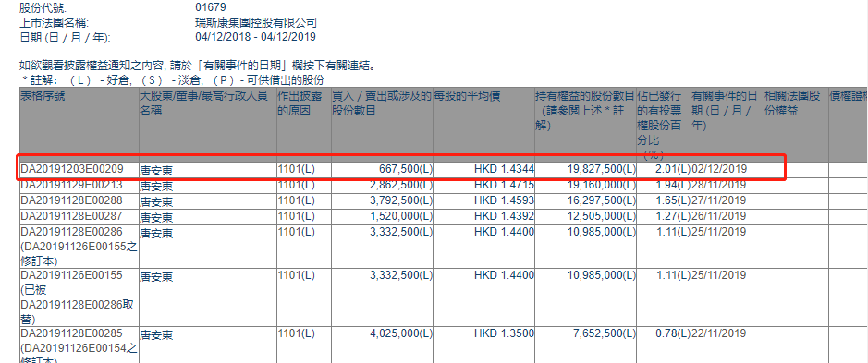Click shareholder name 唐安東 in the highlighted row
The height and width of the screenshot is (363, 868).
155,170
